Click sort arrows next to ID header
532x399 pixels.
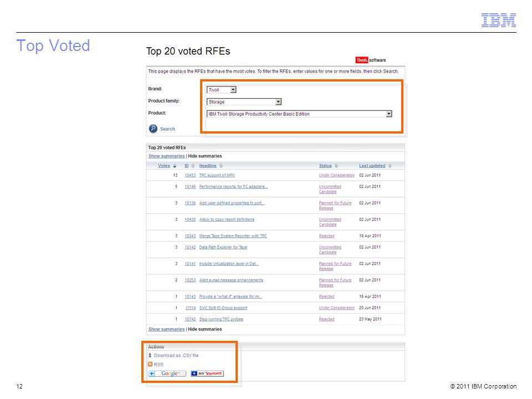pos(193,166)
